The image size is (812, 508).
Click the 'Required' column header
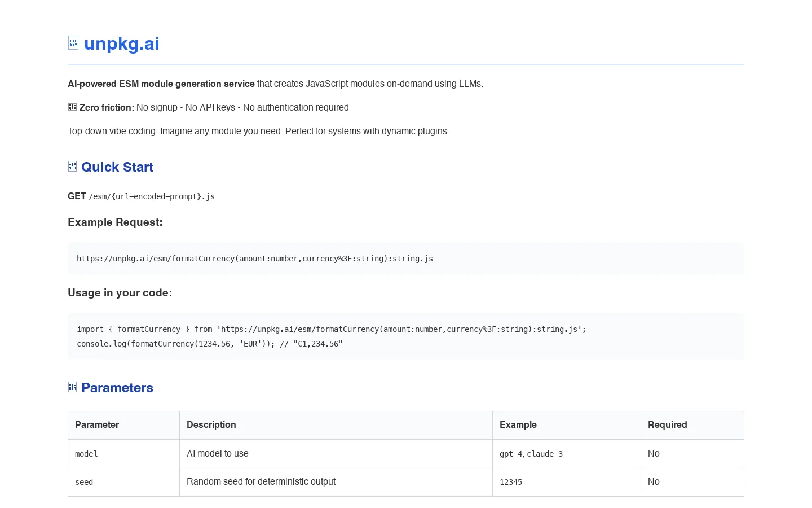(x=692, y=425)
